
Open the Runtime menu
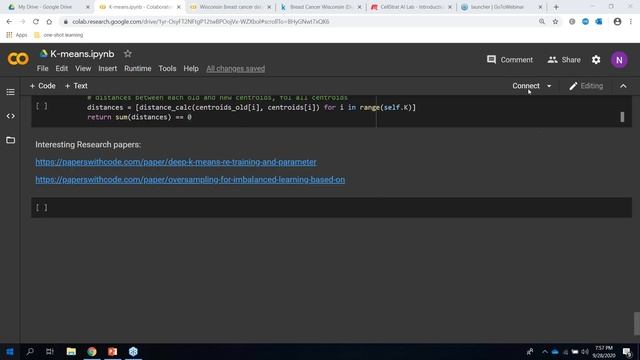pyautogui.click(x=138, y=69)
